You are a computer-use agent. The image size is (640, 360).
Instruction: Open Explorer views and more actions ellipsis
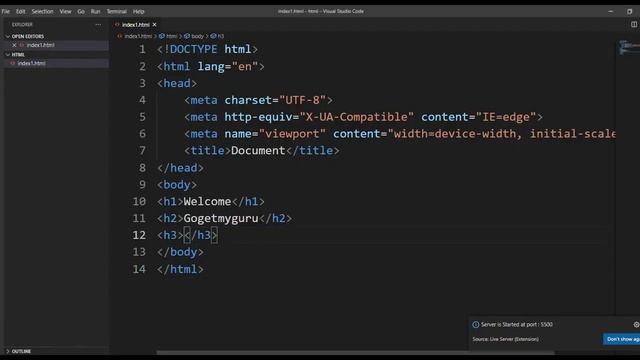pos(98,24)
